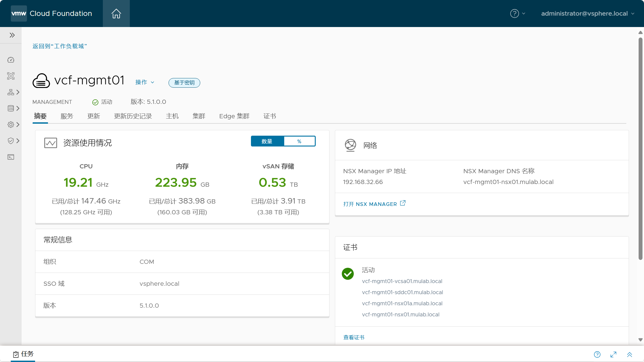Open the 更新历史记录 tab
The height and width of the screenshot is (362, 644).
click(x=133, y=116)
